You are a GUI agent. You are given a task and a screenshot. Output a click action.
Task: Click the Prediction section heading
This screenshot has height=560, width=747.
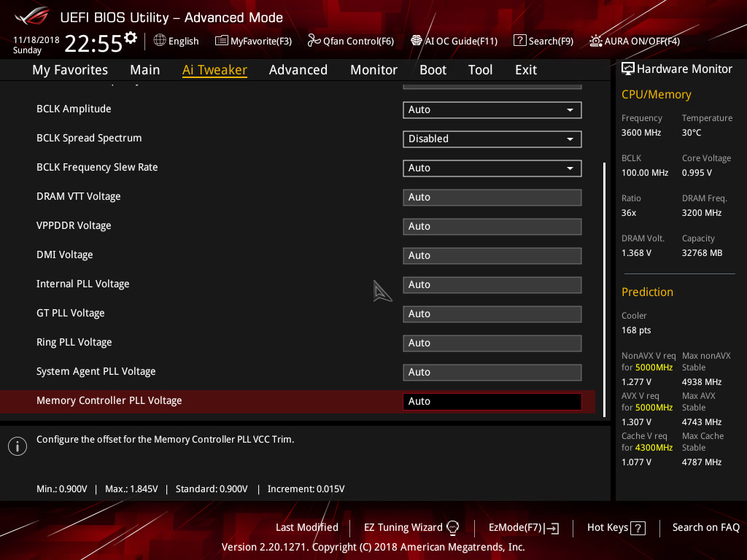coord(647,292)
